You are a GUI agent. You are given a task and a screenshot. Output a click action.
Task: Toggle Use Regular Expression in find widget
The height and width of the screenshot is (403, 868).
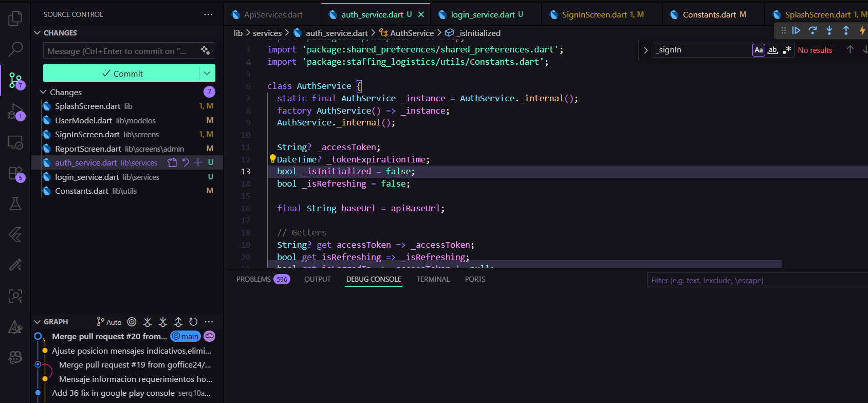pos(787,50)
